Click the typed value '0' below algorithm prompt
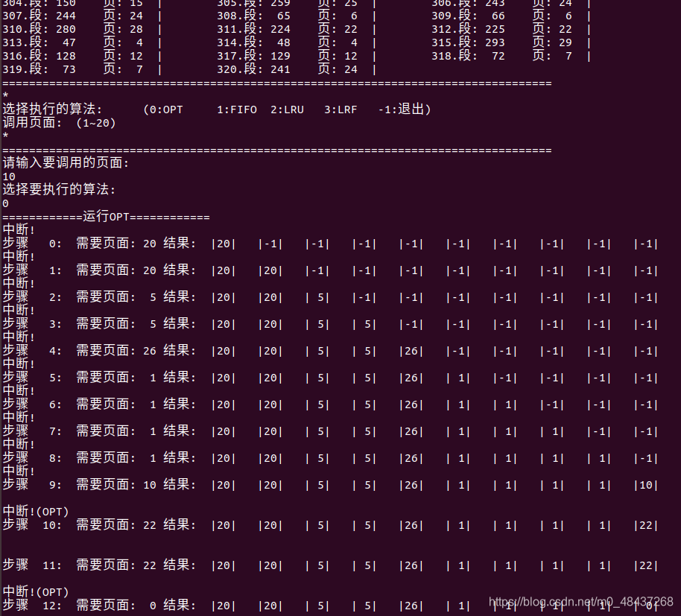The width and height of the screenshot is (681, 616). click(5, 203)
